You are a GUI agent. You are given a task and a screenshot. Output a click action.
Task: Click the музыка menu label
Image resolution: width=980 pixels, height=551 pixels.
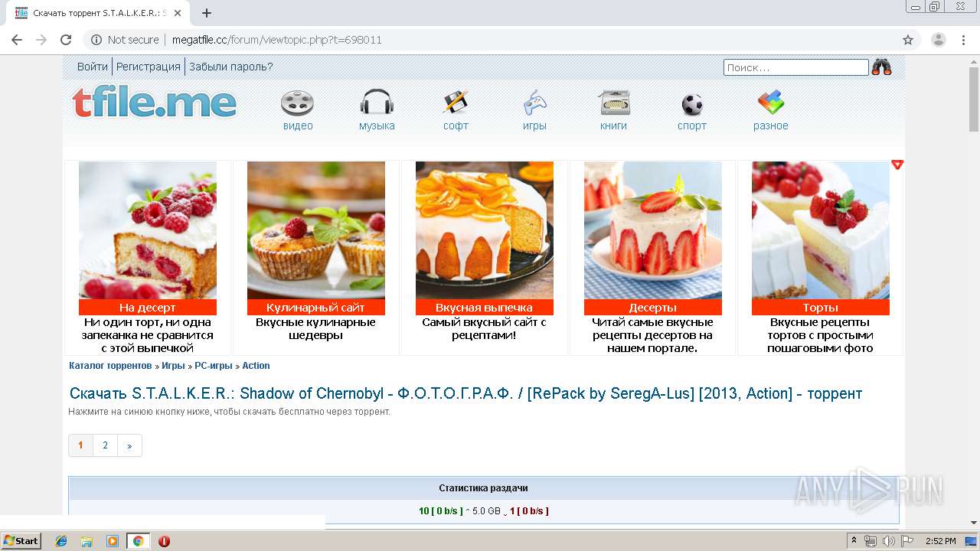click(377, 126)
